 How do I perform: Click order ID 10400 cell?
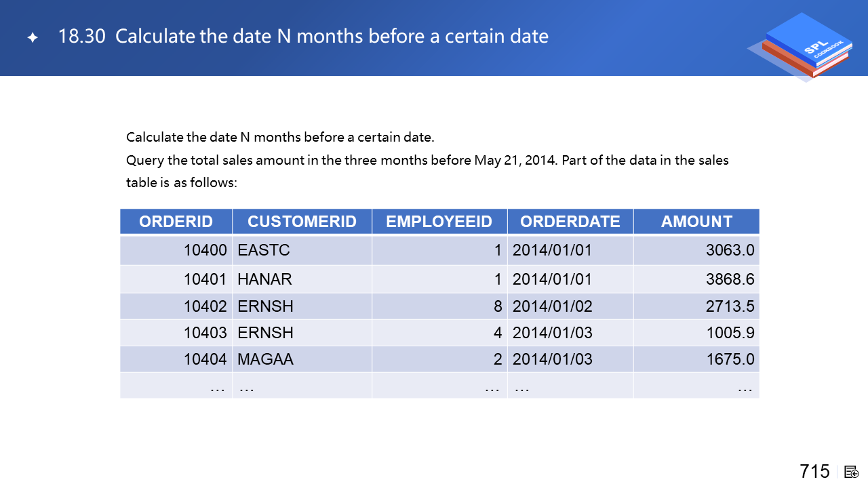coord(205,250)
